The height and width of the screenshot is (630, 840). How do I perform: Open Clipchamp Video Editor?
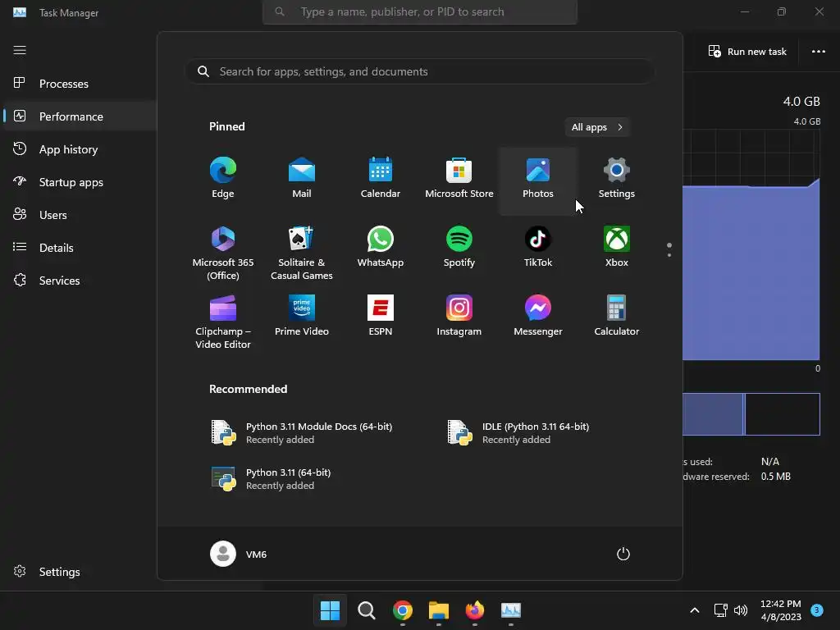(223, 322)
